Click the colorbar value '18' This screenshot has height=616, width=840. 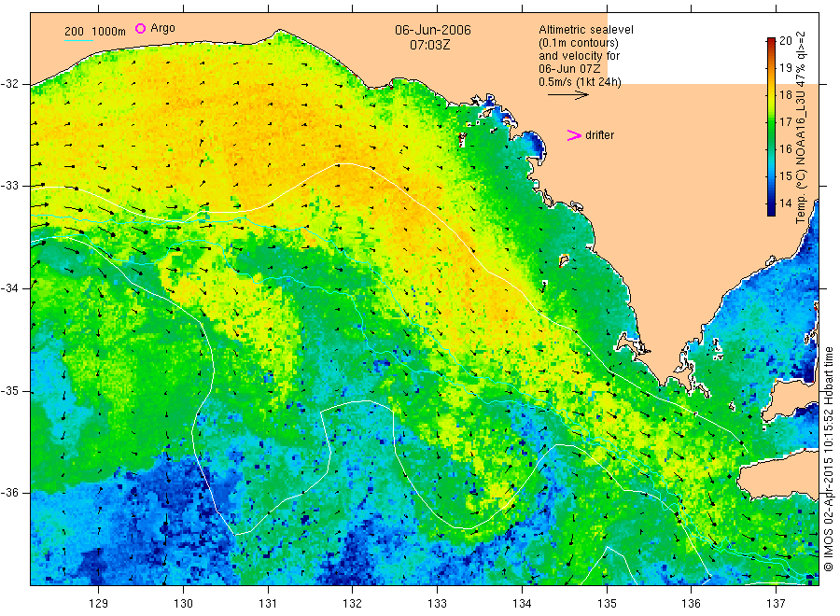click(785, 95)
